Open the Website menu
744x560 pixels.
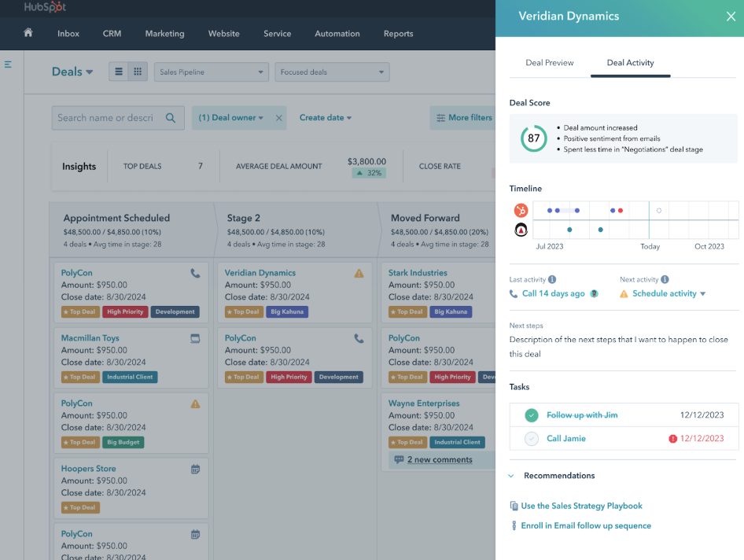click(224, 34)
